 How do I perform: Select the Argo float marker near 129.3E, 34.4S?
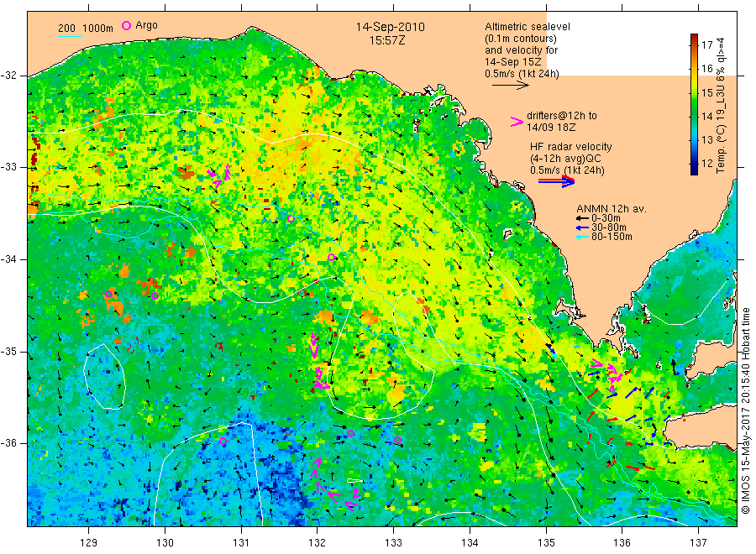click(x=108, y=295)
